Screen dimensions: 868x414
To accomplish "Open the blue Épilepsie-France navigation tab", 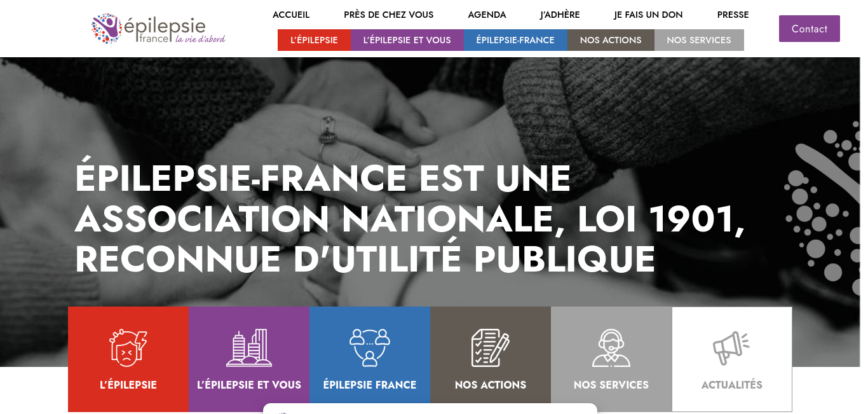I will coord(515,40).
